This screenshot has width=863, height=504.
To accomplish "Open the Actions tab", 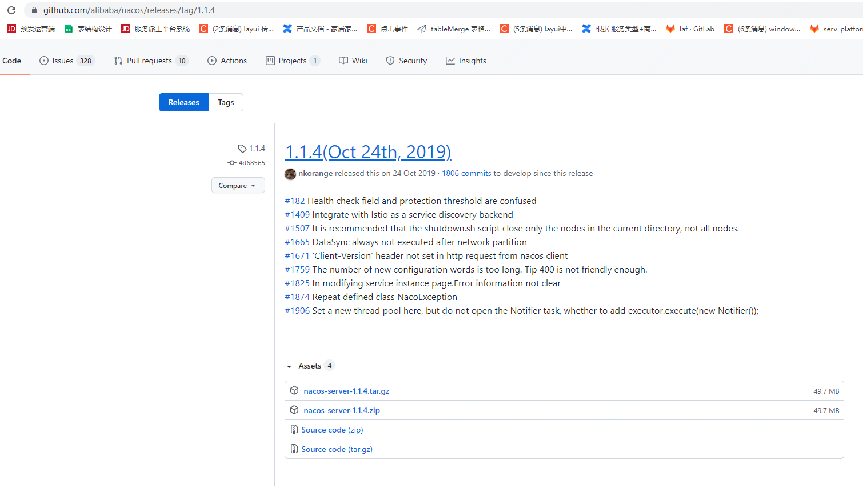I will 227,61.
